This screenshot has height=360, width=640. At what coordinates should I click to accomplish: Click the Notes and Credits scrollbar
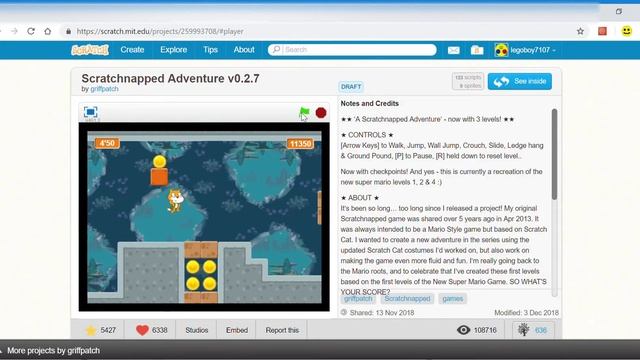click(554, 154)
